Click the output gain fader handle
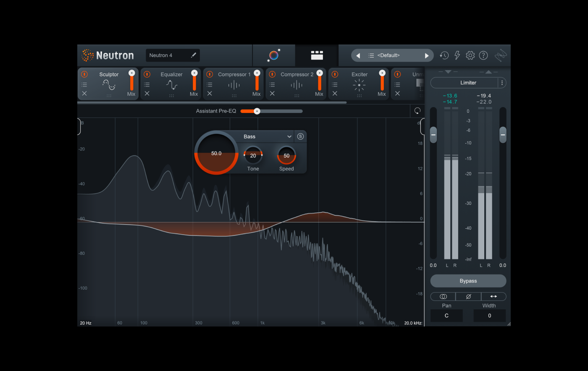Image resolution: width=588 pixels, height=371 pixels. pyautogui.click(x=503, y=135)
